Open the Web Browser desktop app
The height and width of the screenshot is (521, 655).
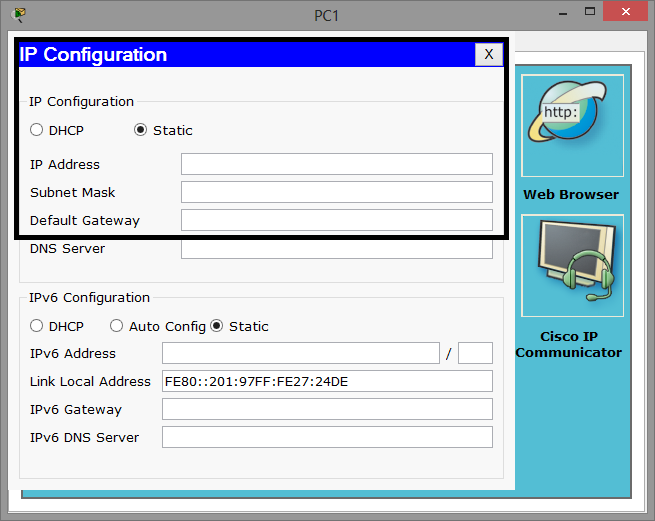click(x=572, y=126)
